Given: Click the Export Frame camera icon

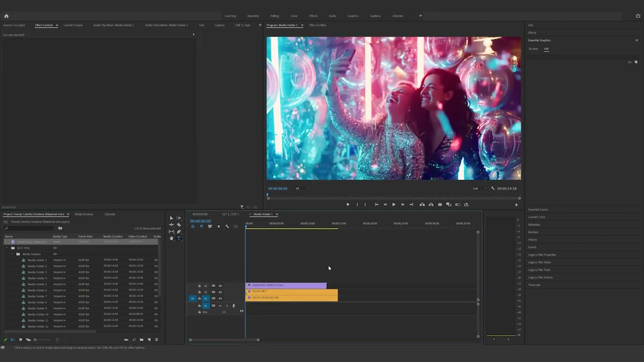Looking at the screenshot, I should coord(440,205).
